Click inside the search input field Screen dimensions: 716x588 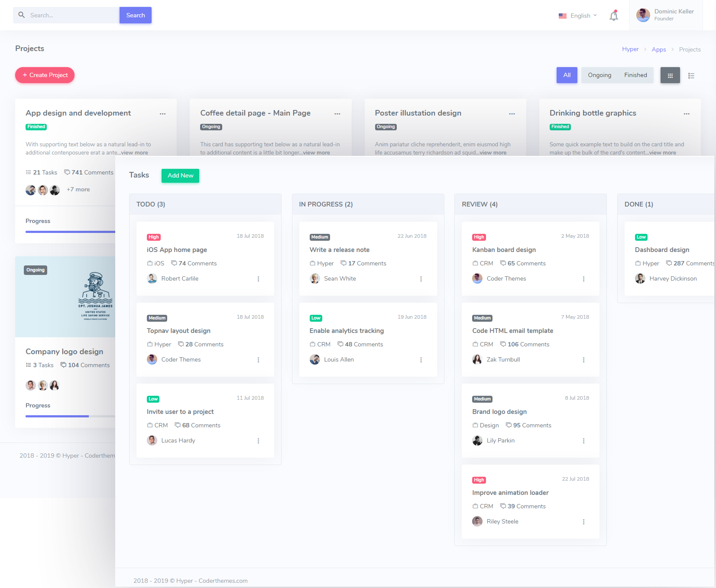pos(72,15)
